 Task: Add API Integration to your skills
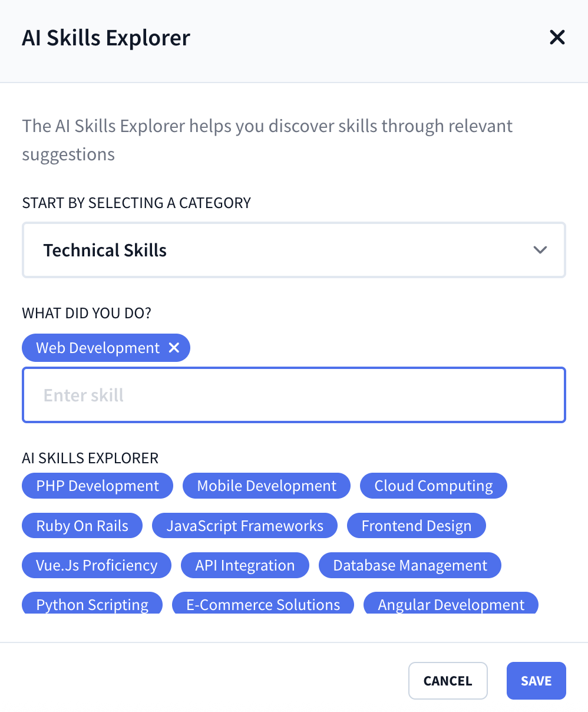coord(245,565)
